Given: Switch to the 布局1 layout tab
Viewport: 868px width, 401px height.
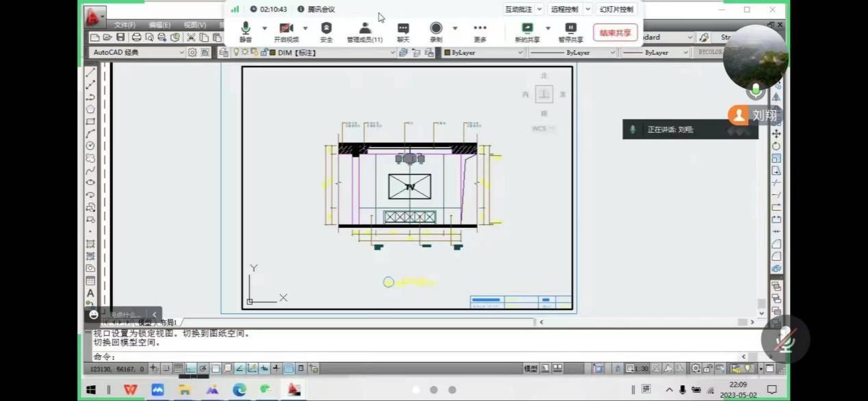Looking at the screenshot, I should (168, 322).
